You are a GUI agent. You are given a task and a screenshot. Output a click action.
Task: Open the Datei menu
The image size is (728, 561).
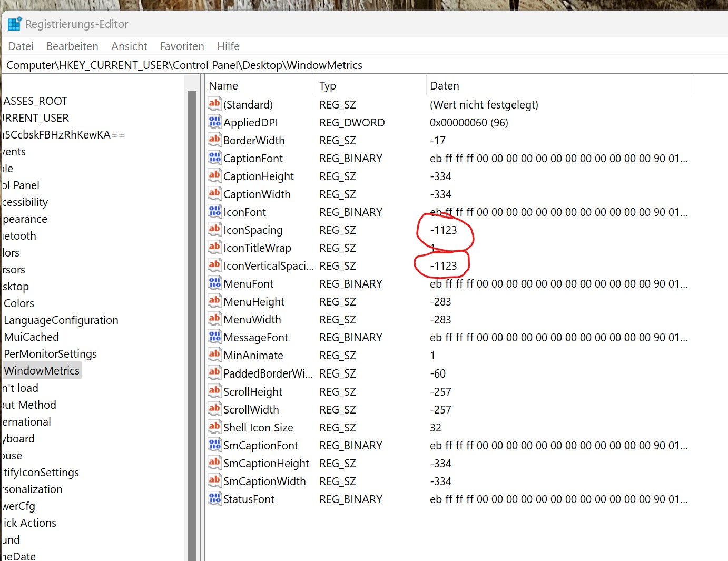(21, 46)
